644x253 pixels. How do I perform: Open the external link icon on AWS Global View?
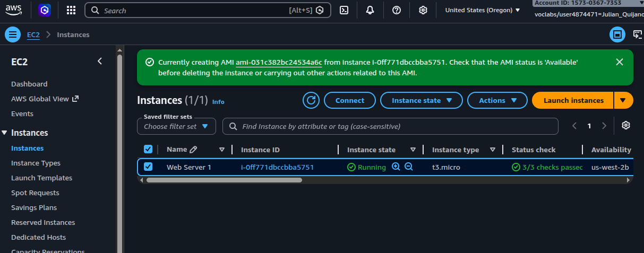[75, 99]
